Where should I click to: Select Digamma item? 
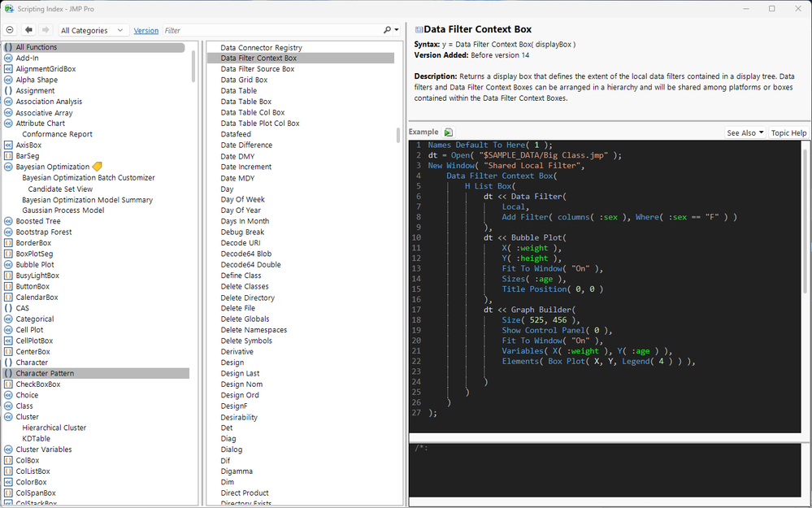[x=237, y=471]
